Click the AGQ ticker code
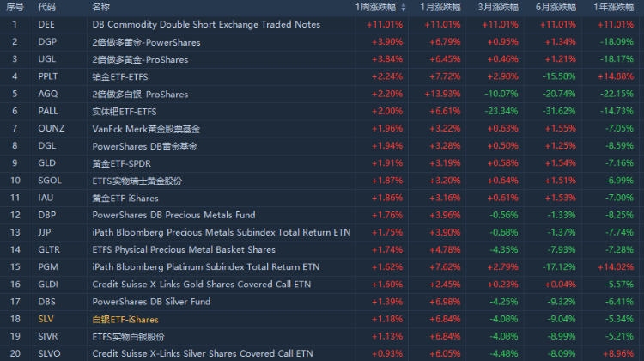This screenshot has height=361, width=644. (47, 94)
